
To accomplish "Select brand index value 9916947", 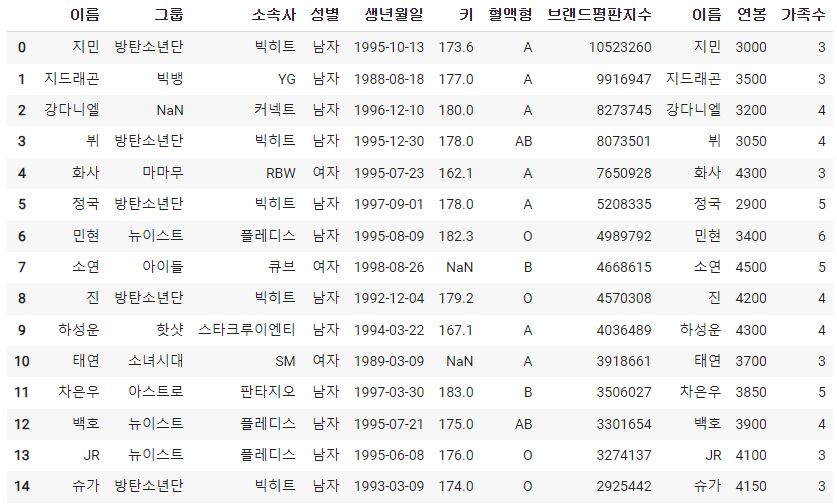I will point(624,80).
